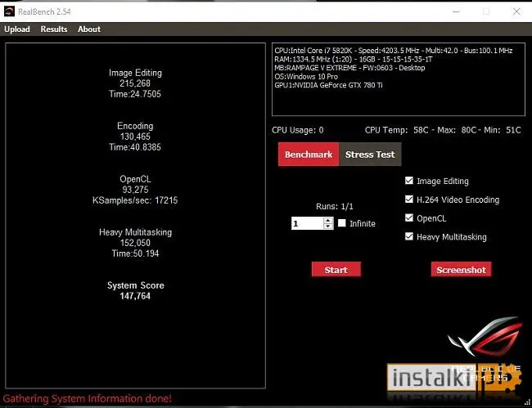Image resolution: width=532 pixels, height=408 pixels.
Task: Click the Encoding score 130,465
Action: [135, 137]
